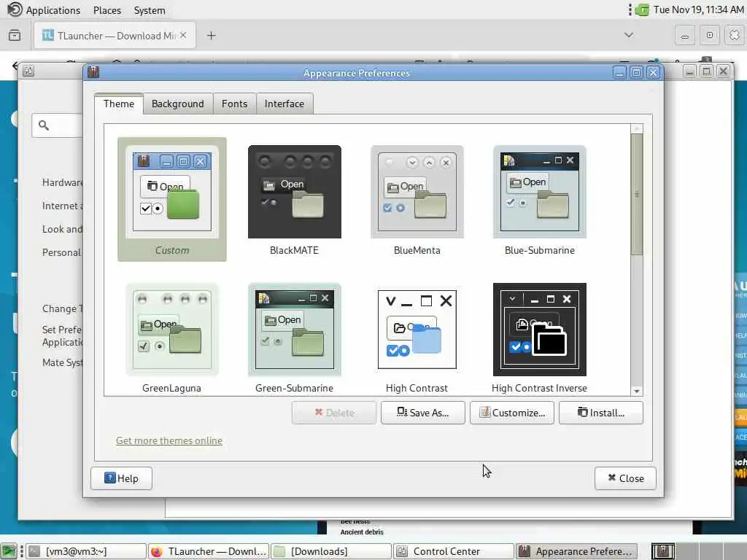Switch to the TLauncher Firefox taskbar item
Screen dimensions: 747x560
point(209,551)
